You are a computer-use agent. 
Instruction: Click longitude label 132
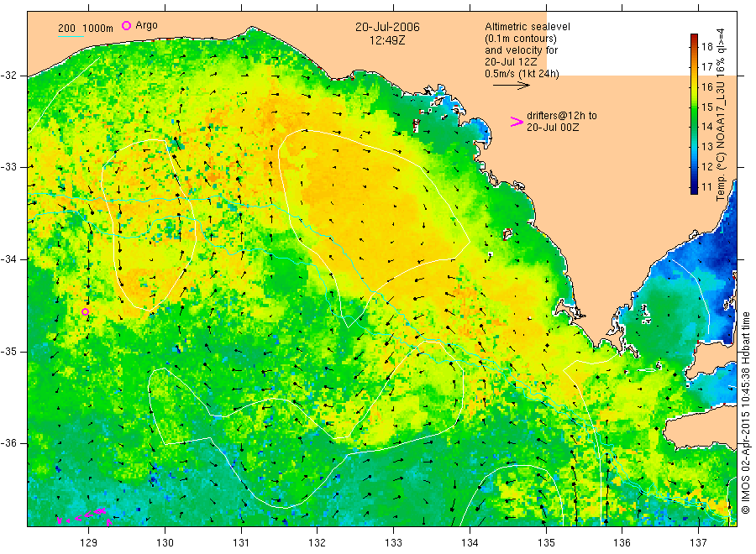[x=318, y=543]
